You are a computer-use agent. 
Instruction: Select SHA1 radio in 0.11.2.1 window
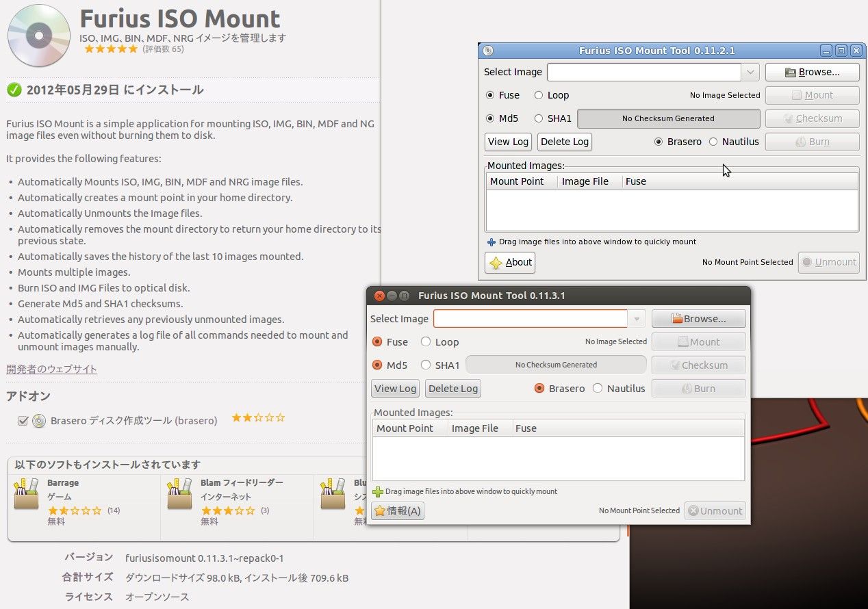(539, 118)
